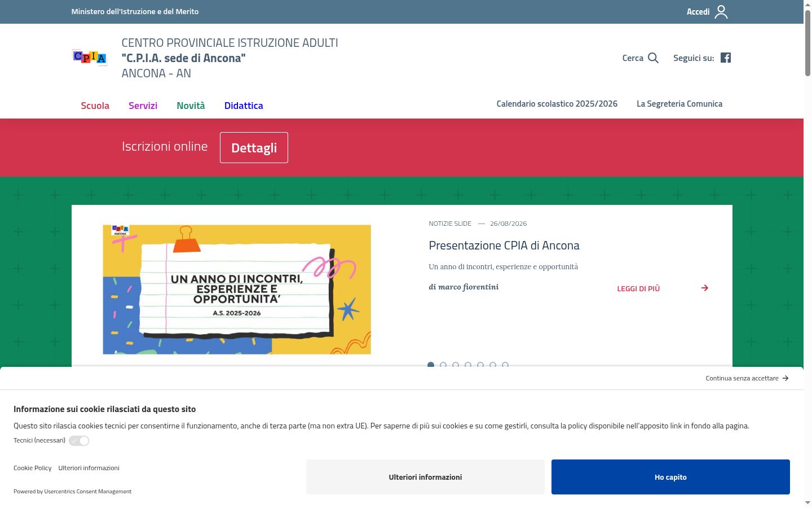
Task: Select the second carousel slide dot
Action: (x=443, y=365)
